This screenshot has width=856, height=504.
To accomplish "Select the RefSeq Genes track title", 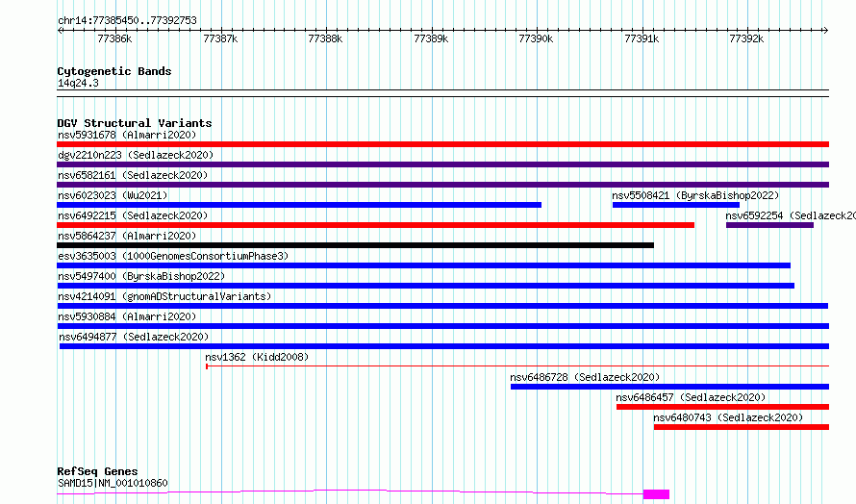I will coord(97,471).
